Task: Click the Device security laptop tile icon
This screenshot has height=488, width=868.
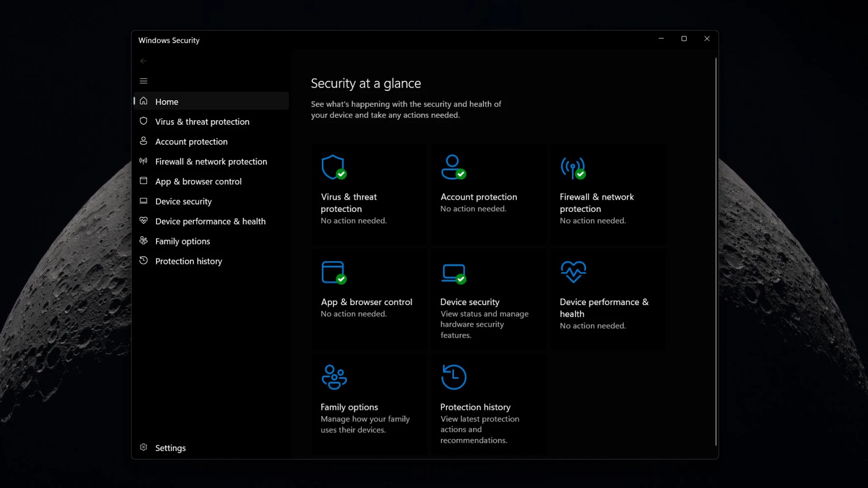Action: (453, 273)
